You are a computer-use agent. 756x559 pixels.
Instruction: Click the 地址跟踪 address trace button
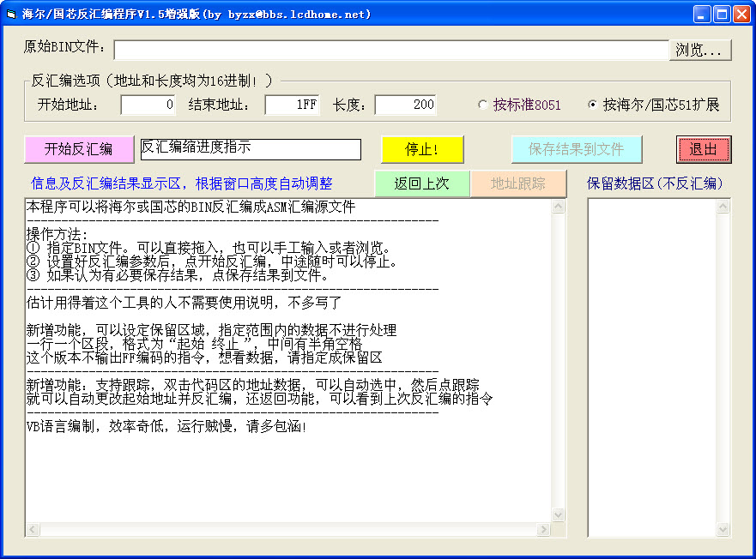point(518,183)
